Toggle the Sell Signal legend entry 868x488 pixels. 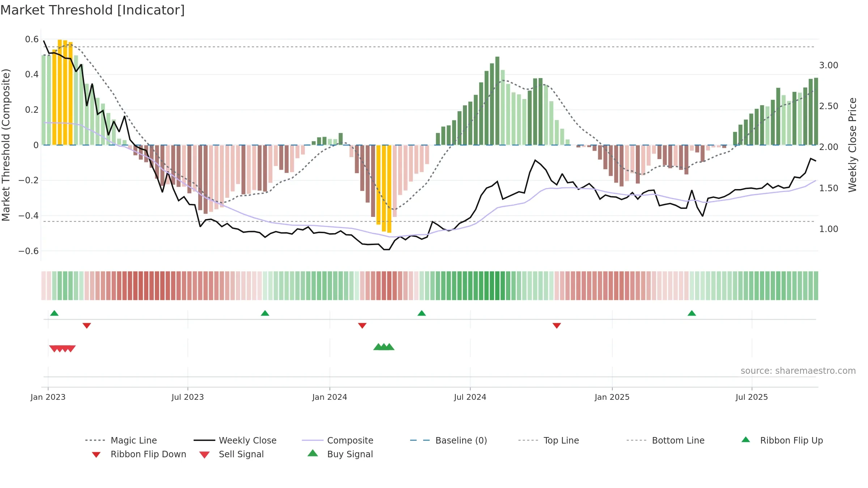tap(231, 454)
